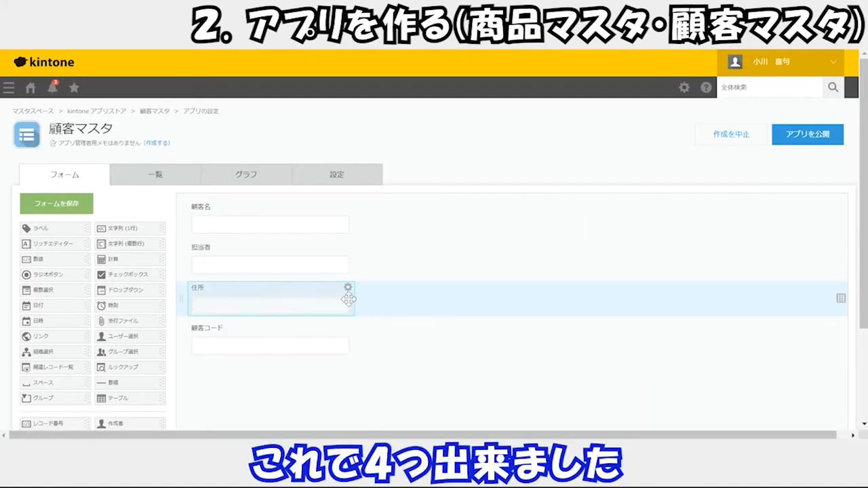Click the アプリを公開 button

pyautogui.click(x=808, y=134)
